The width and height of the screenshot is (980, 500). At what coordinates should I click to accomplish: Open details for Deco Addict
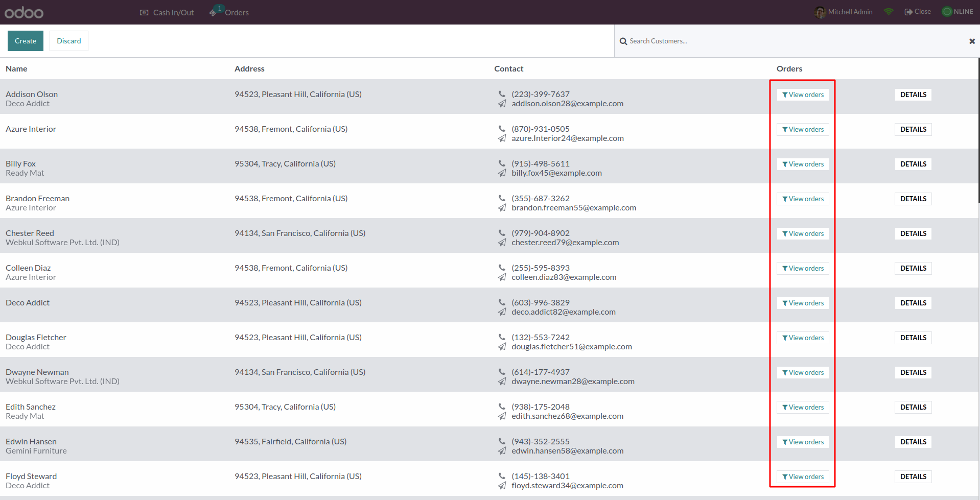tap(913, 303)
